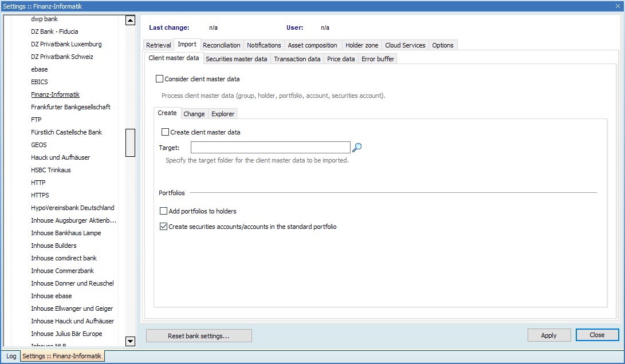Click the Apply button
Viewport: 625px width, 364px height.
(549, 335)
